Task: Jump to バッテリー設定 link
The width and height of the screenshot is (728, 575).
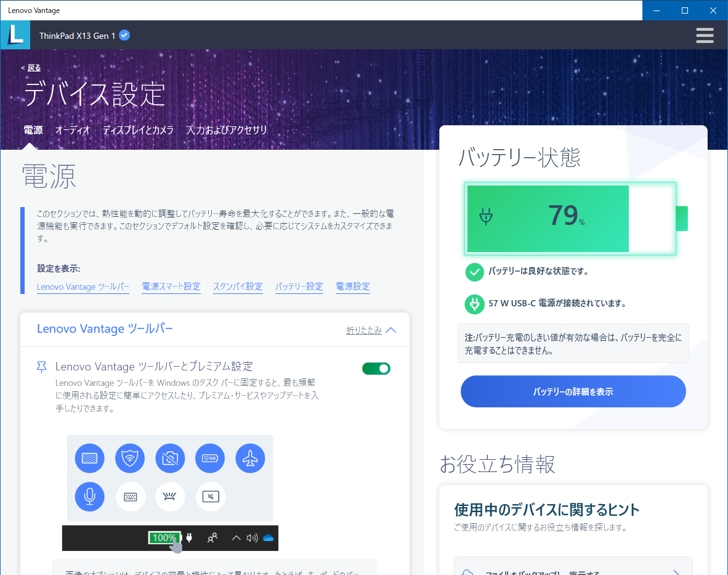Action: [299, 287]
